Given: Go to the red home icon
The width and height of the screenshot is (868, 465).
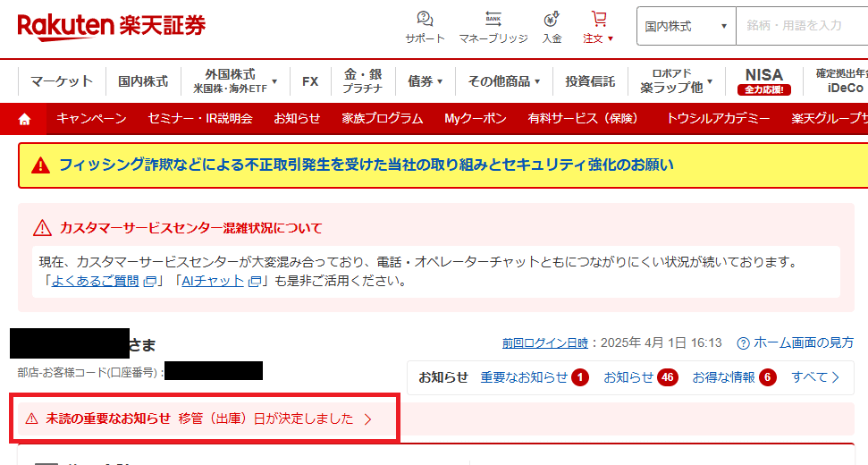Looking at the screenshot, I should (24, 119).
